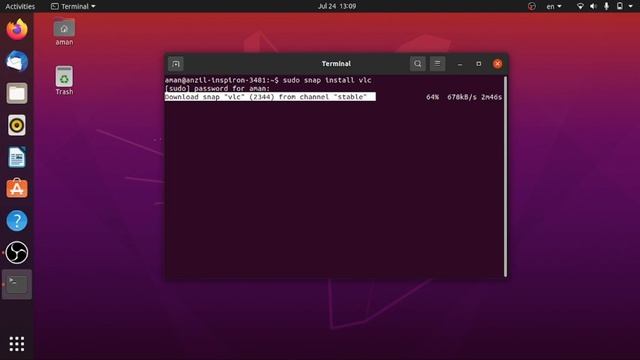Open the en keyboard layout dropdown
640x360 pixels.
click(x=554, y=6)
